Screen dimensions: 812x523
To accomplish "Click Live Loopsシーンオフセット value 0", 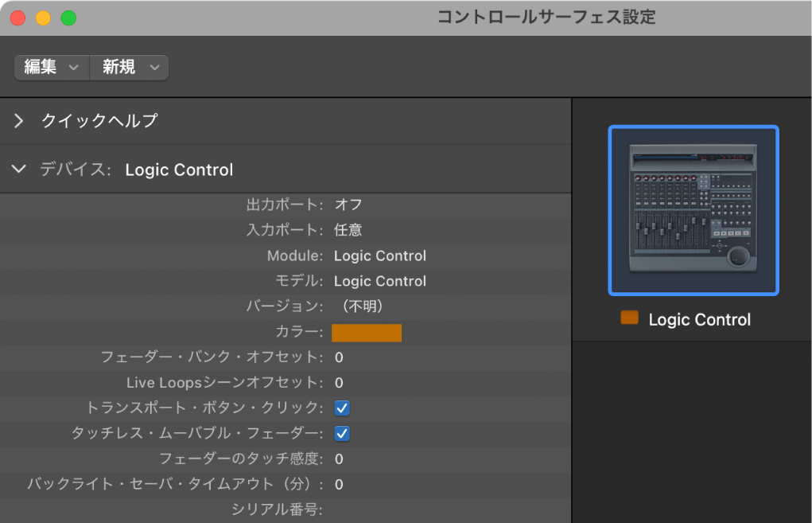I will (x=339, y=383).
